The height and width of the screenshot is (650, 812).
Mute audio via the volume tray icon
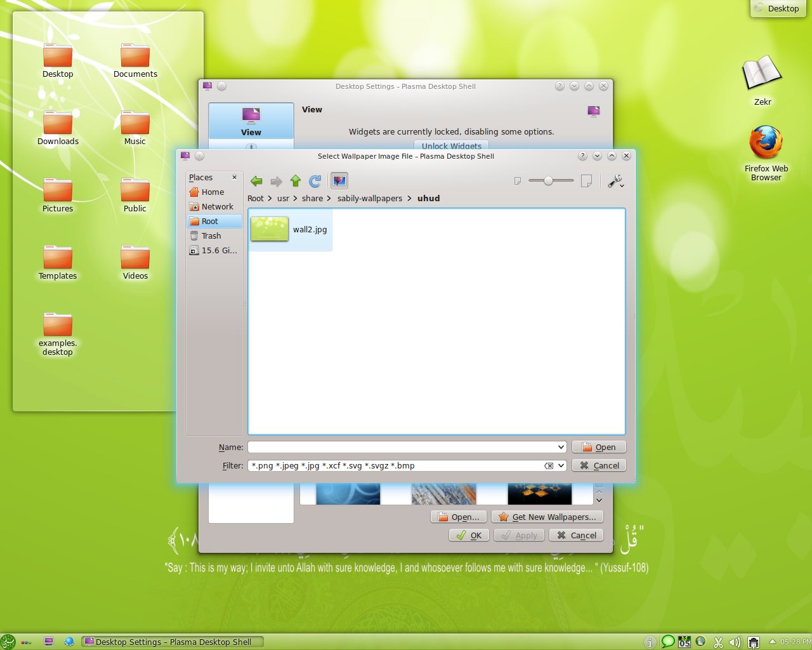735,642
